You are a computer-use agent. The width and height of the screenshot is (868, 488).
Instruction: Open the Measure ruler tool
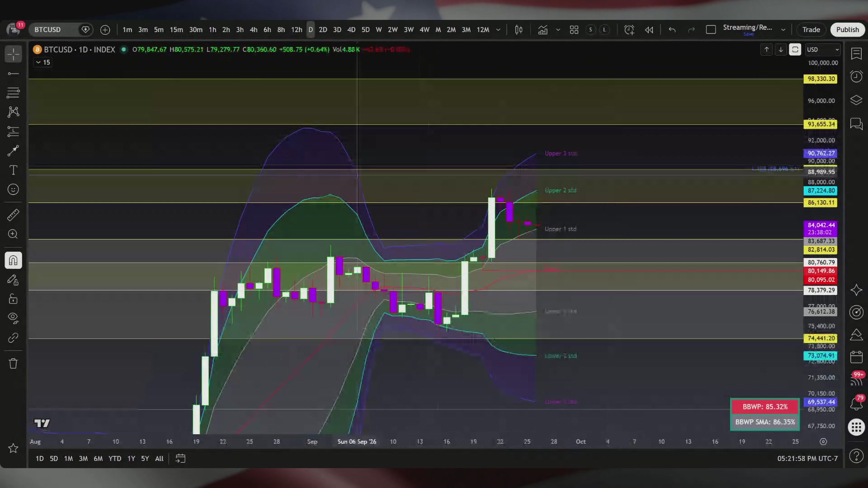[x=13, y=215]
